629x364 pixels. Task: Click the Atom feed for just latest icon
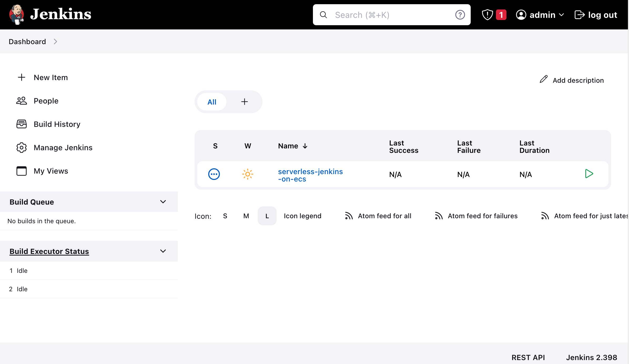click(x=545, y=215)
